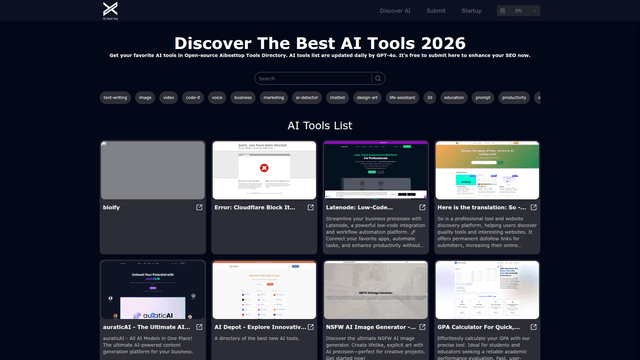The width and height of the screenshot is (640, 360).
Task: Click 'Here is the translation: So -...' title
Action: 482,207
